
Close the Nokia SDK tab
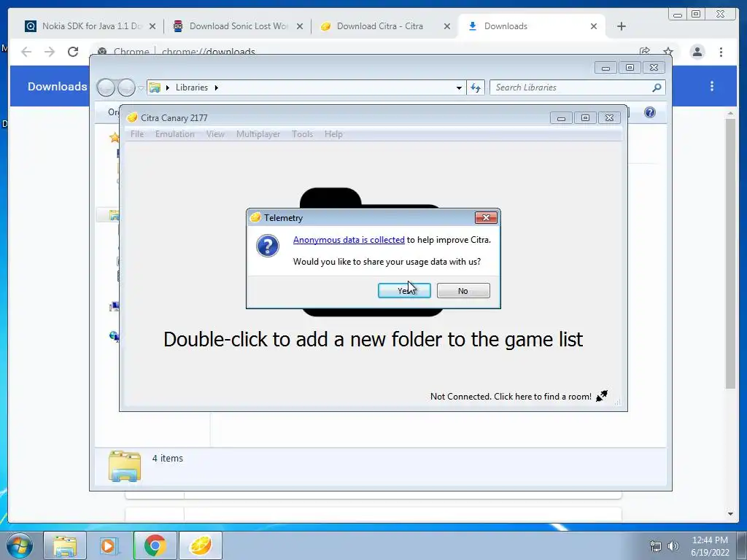click(x=152, y=26)
